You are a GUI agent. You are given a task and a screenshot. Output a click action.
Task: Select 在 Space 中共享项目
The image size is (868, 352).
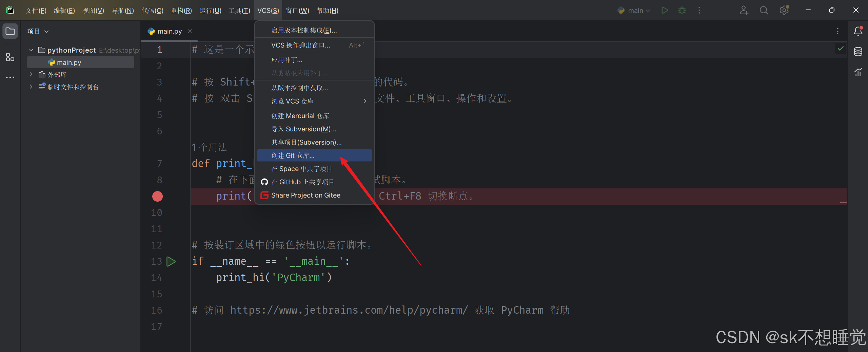(315, 169)
